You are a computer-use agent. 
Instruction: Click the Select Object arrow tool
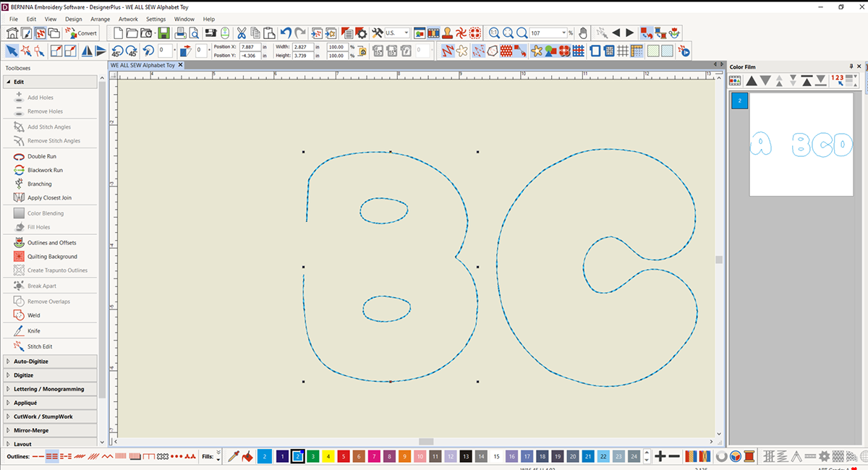click(12, 51)
